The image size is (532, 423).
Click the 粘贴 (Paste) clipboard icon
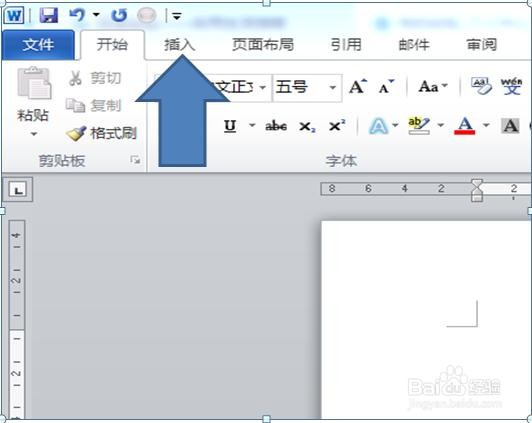coord(34,83)
